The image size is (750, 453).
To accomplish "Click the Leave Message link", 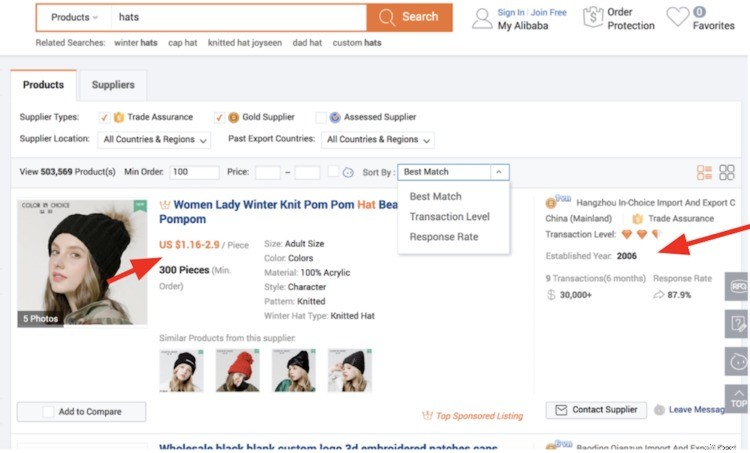I will [696, 410].
